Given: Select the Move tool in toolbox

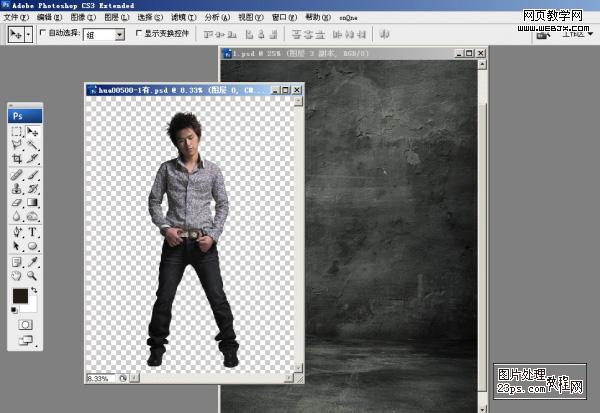Looking at the screenshot, I should pos(33,132).
